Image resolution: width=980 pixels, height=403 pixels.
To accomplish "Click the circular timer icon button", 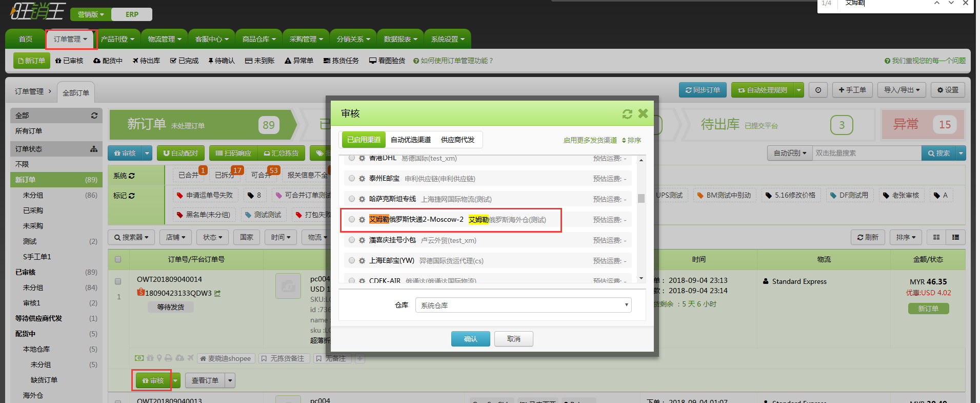I will click(818, 90).
